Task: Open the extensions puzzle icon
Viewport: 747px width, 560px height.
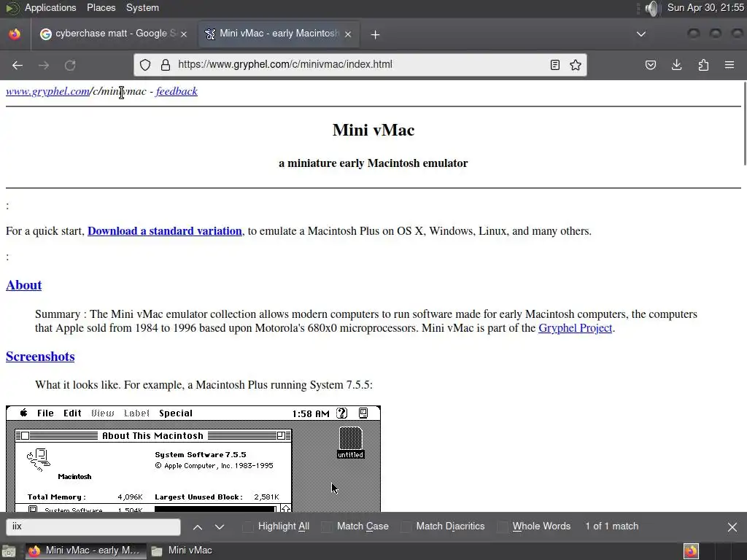Action: 703,65
